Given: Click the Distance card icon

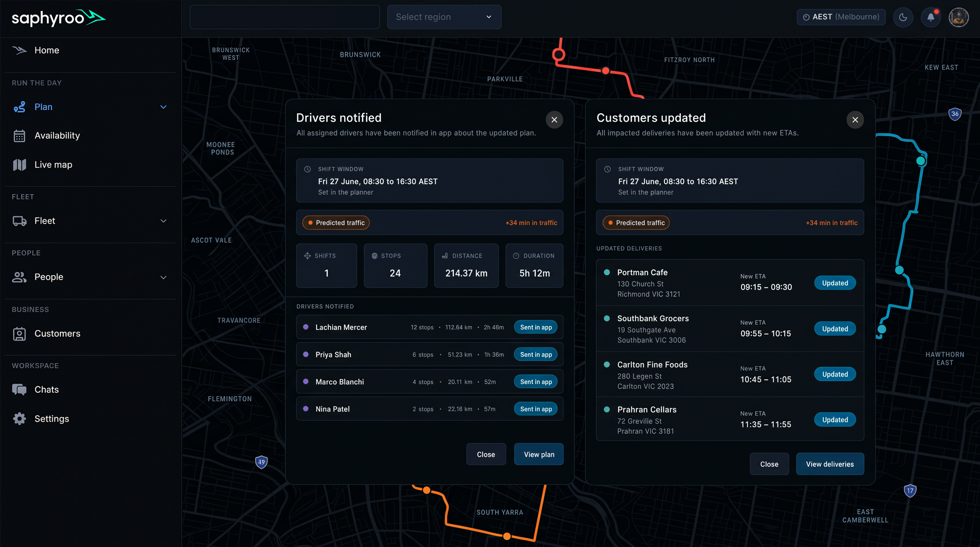Looking at the screenshot, I should click(x=445, y=256).
